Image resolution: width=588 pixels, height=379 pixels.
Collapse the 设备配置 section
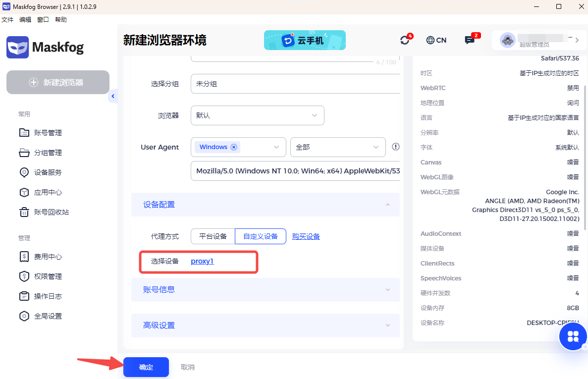(x=266, y=205)
